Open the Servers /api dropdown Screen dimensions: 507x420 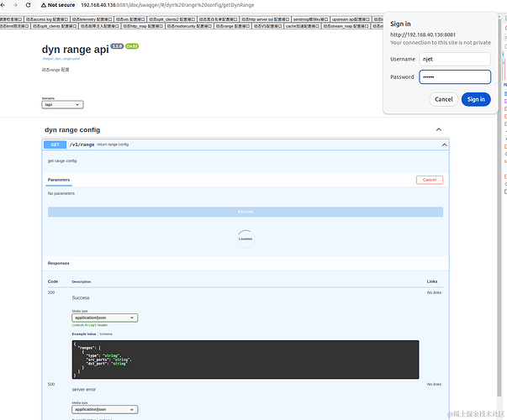pyautogui.click(x=62, y=105)
